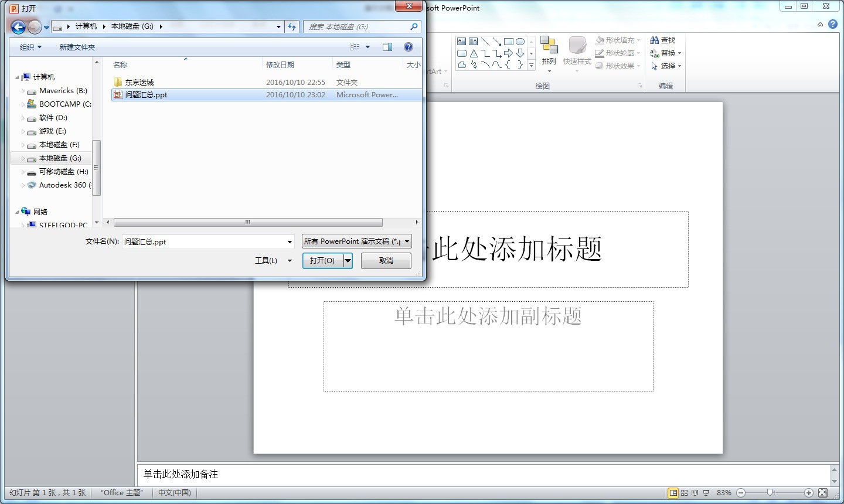Fit slide to current window

(x=823, y=493)
